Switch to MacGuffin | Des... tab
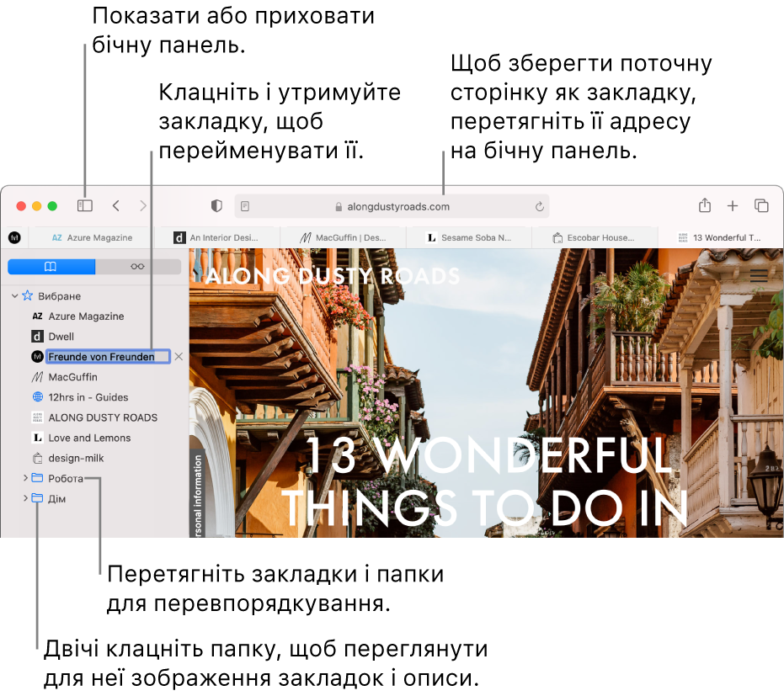784x696 pixels. [x=344, y=238]
